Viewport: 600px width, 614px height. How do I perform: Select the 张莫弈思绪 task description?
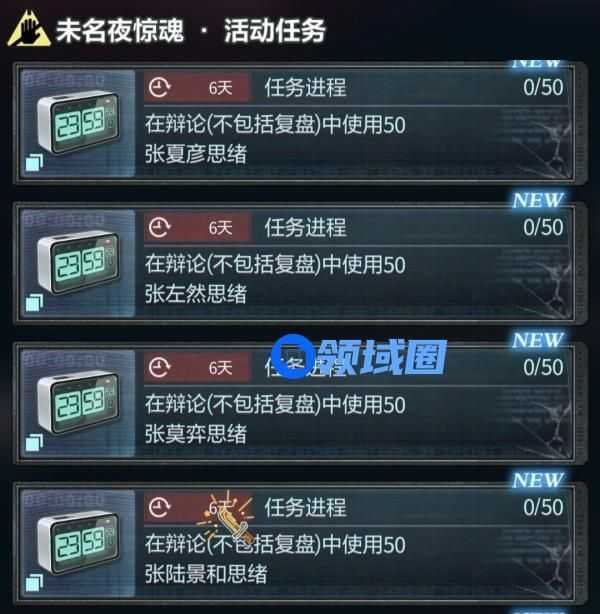[275, 419]
